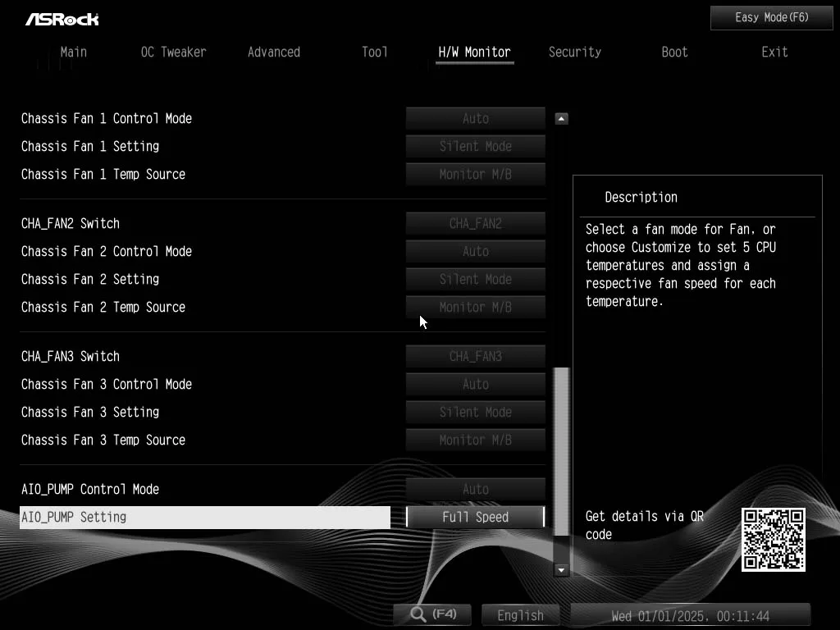Click the scroll down arrow
Viewport: 840px width, 630px height.
561,570
